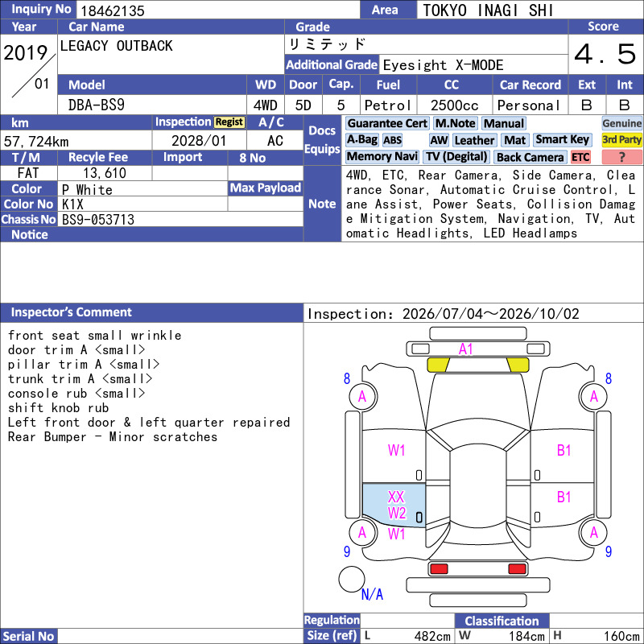Click the left front tire A circle
The image size is (644, 644).
[363, 396]
